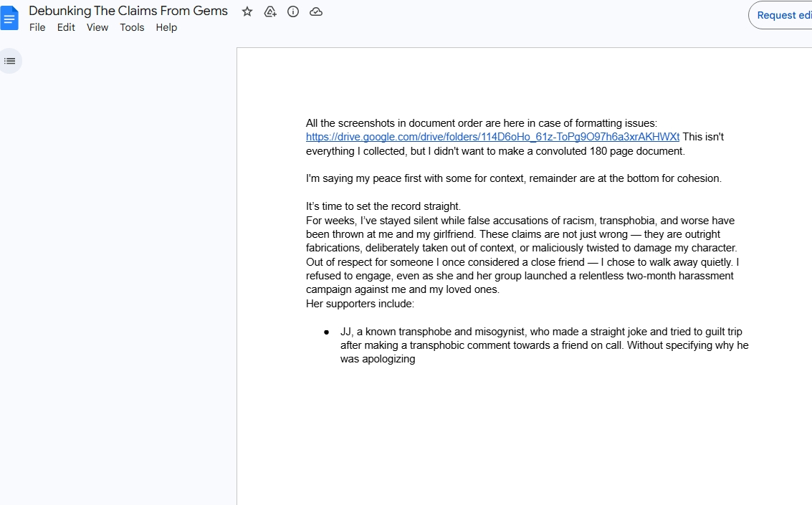Click the "All the screenshots in document order" line

481,123
